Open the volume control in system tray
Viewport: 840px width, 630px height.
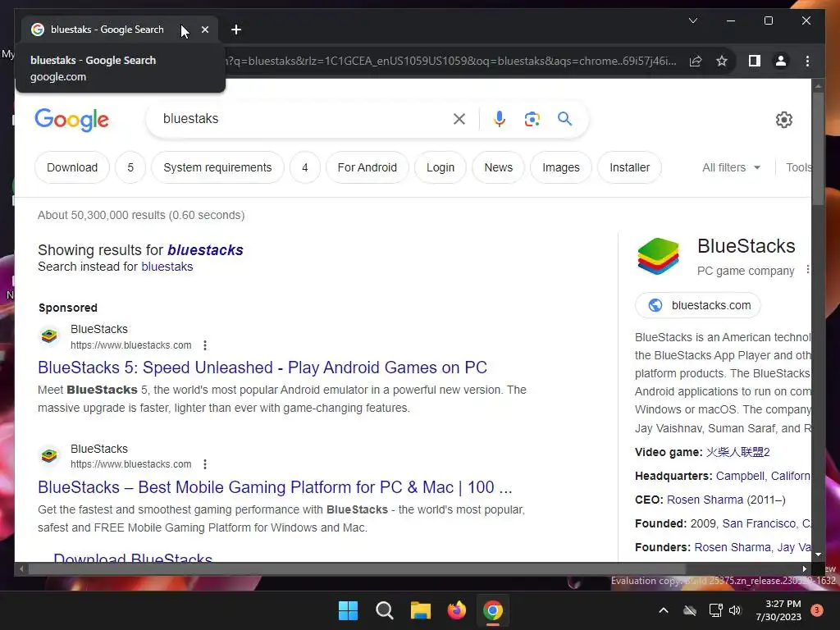point(735,610)
